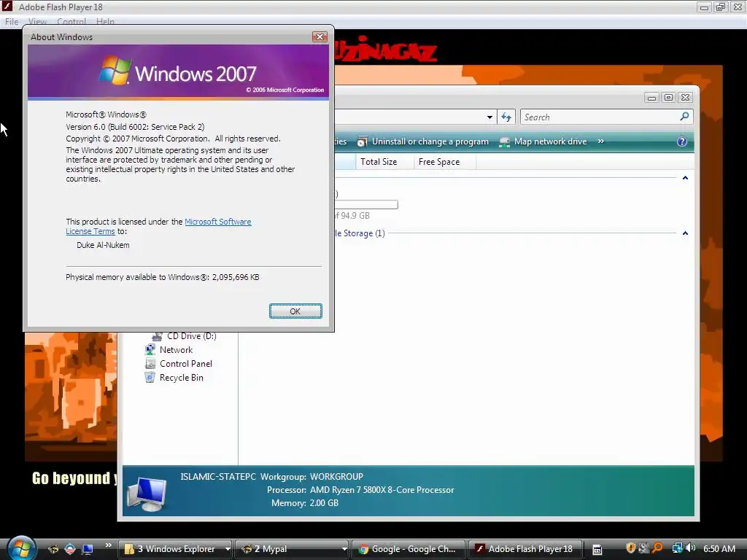Launch first Quick Launch Mypal icon
747x560 pixels.
[x=53, y=549]
